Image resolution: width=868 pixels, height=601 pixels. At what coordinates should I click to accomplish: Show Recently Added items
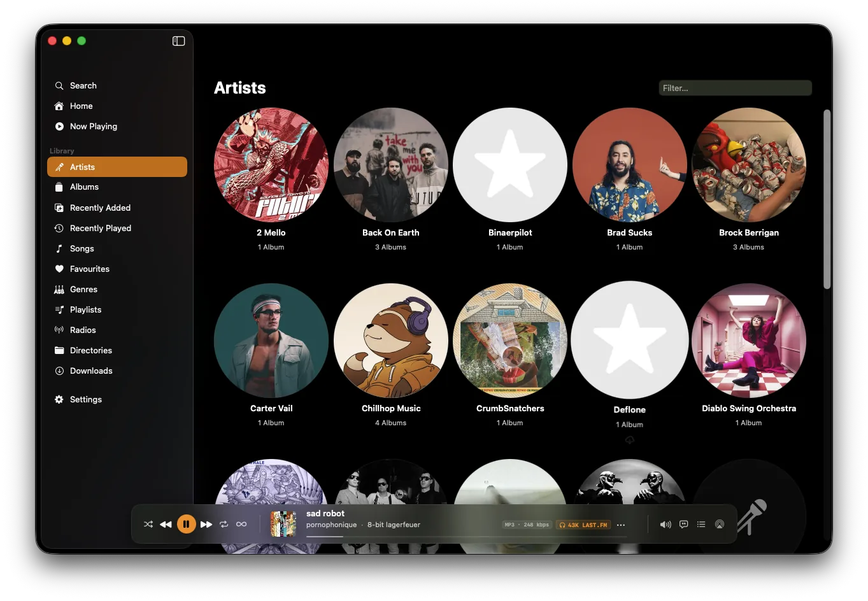pos(117,208)
